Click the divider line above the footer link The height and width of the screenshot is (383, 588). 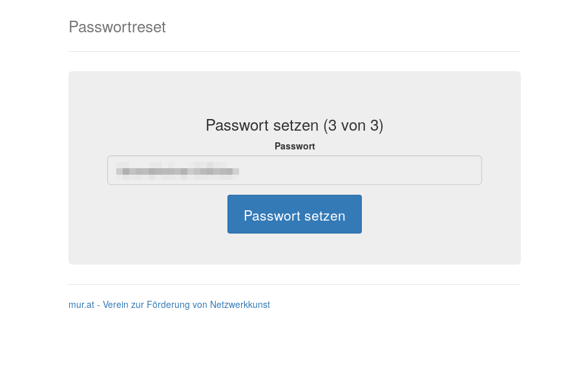pyautogui.click(x=294, y=284)
